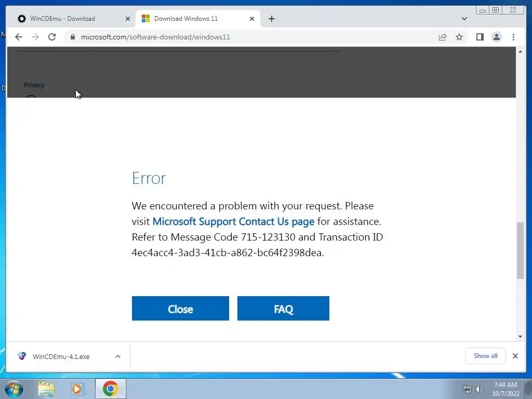Select the Download Windows 11 tab

click(198, 19)
